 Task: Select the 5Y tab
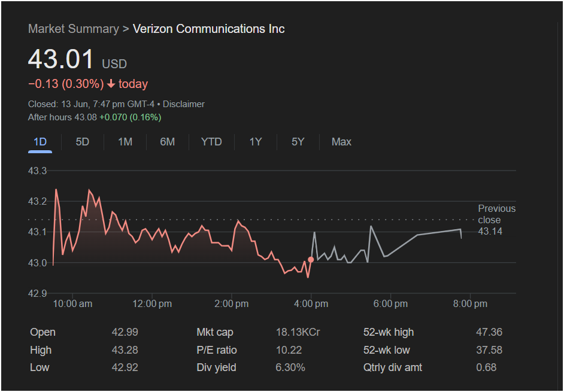298,142
